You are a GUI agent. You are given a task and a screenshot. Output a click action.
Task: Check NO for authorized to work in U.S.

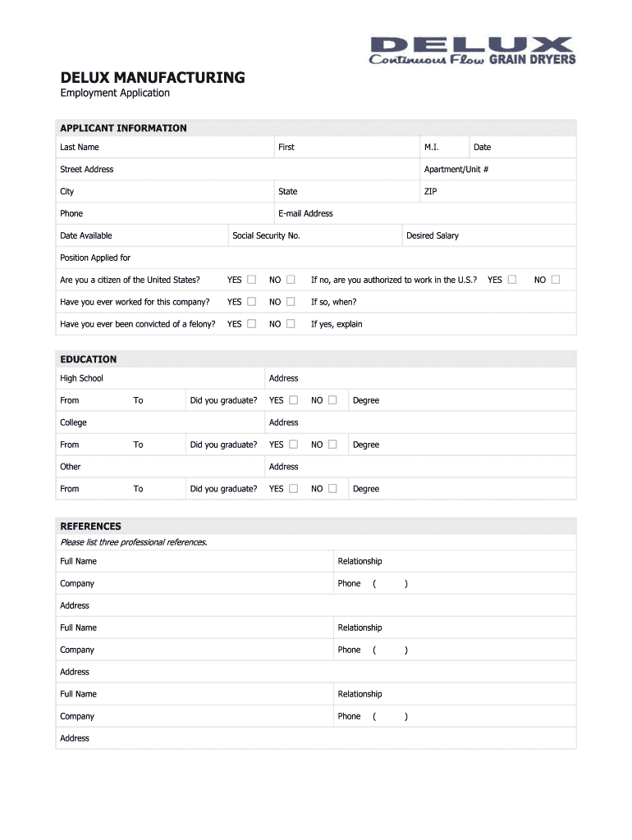pos(556,280)
